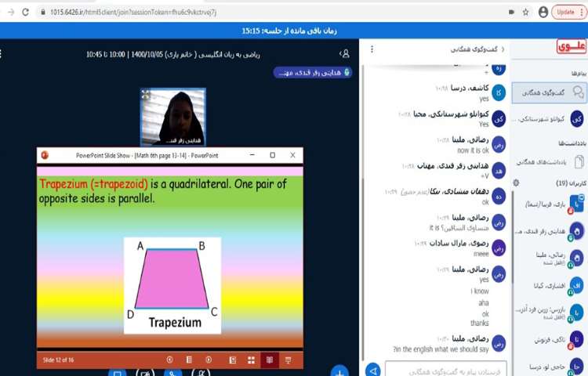Click the 'now it is ok' chat message

click(x=474, y=150)
